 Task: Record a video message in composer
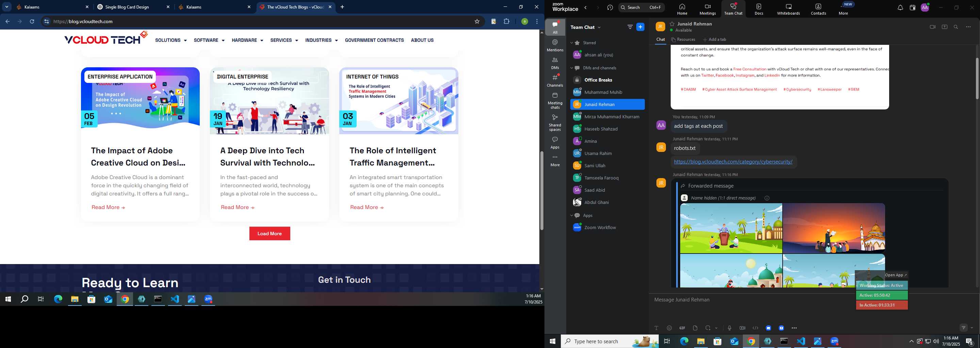742,328
